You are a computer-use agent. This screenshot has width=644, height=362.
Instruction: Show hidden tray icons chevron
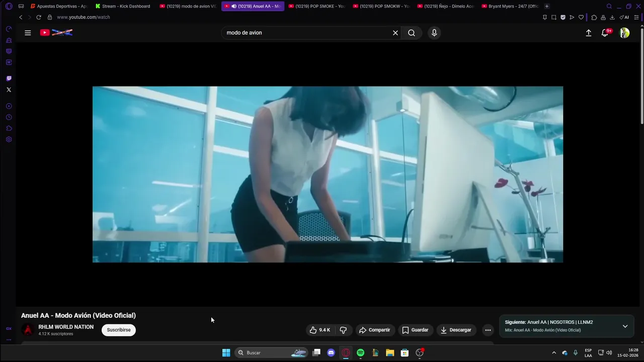(x=554, y=352)
